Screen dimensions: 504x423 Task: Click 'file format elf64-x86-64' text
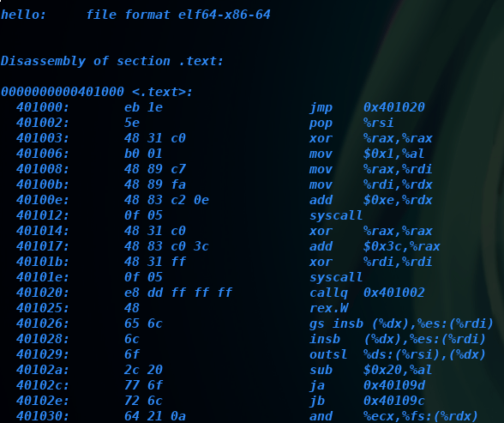click(178, 15)
